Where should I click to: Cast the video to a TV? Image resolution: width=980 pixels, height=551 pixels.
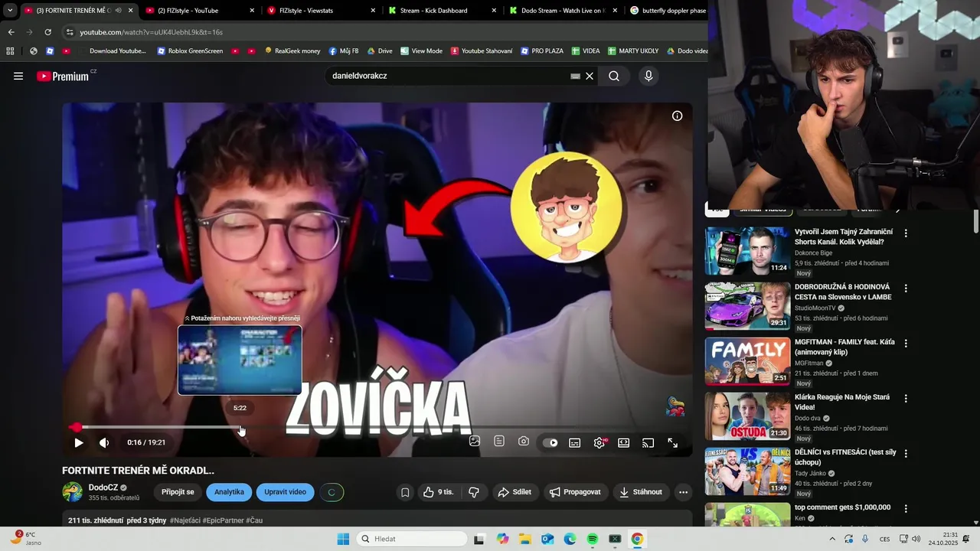tap(648, 442)
